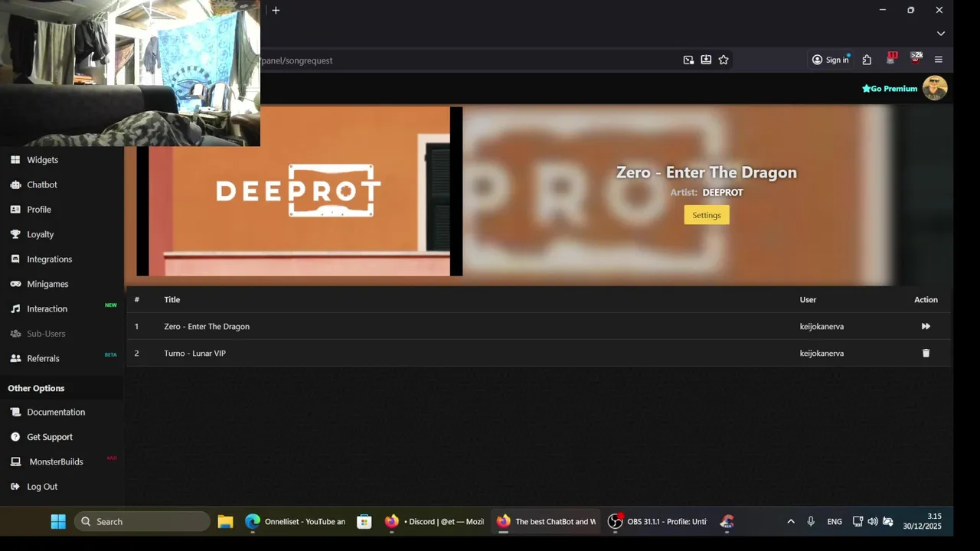Click the User column header

click(808, 300)
